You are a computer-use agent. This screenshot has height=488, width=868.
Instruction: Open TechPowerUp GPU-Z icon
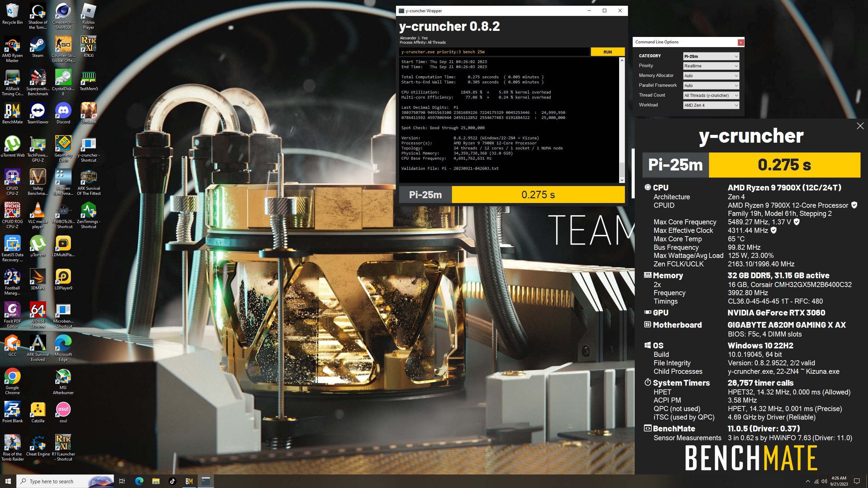point(38,149)
